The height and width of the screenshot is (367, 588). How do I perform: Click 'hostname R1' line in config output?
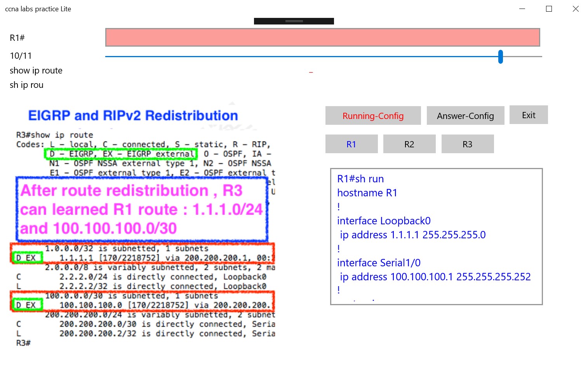click(367, 193)
